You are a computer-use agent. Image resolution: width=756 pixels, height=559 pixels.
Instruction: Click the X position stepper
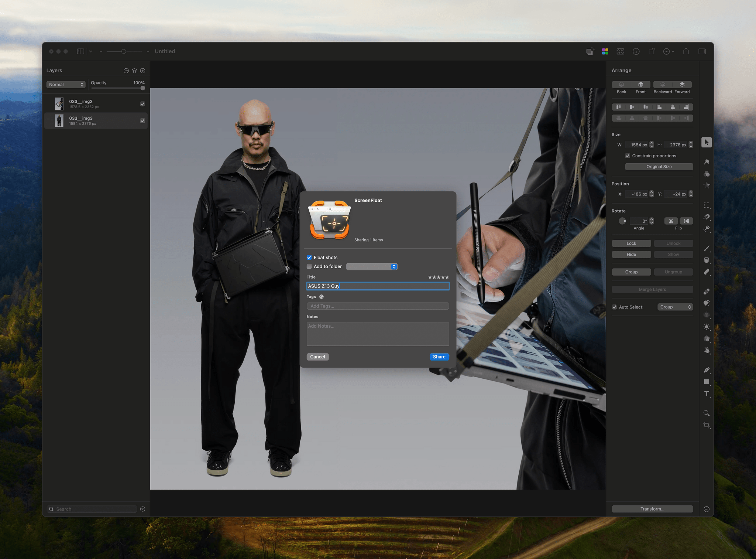(652, 194)
